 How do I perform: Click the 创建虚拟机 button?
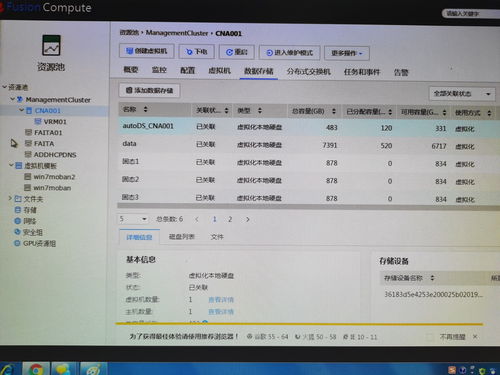(147, 51)
